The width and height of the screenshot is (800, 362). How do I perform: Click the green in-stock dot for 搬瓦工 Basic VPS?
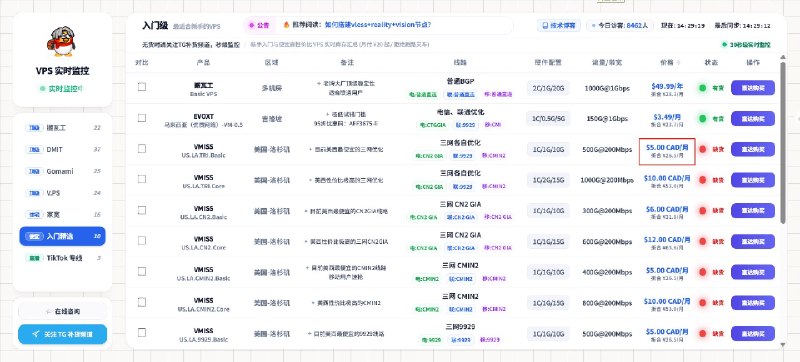703,88
